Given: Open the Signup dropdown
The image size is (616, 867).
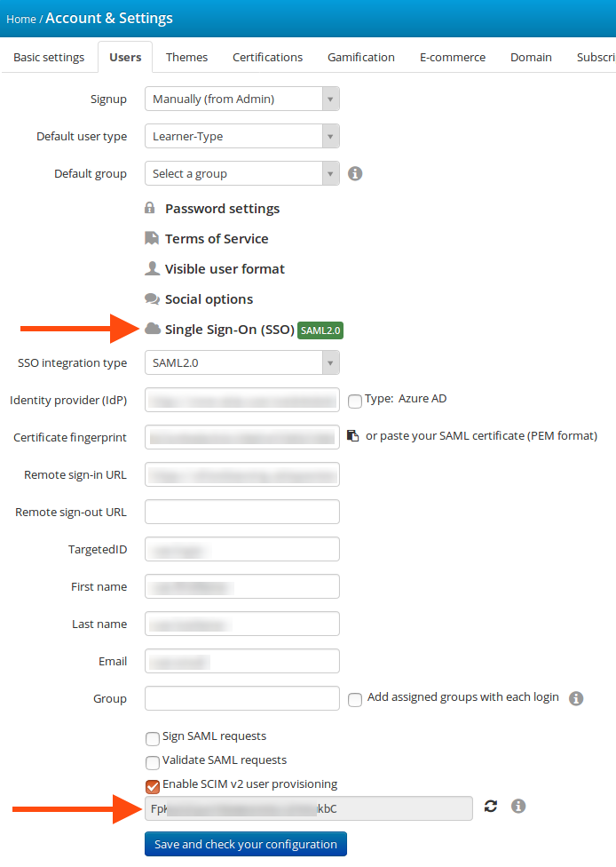Looking at the screenshot, I should 242,99.
